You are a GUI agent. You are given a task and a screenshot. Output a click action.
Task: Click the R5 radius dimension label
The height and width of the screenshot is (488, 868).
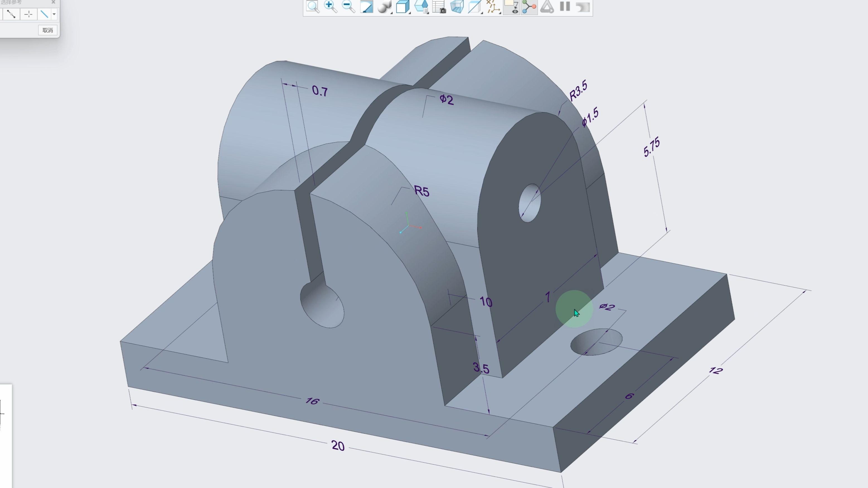point(421,191)
